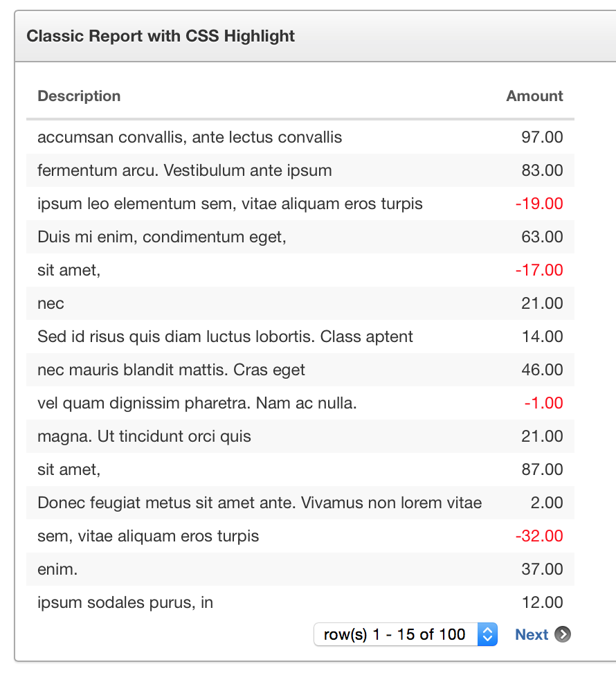
Task: Click the Classic Report with CSS Highlight title
Action: pyautogui.click(x=161, y=36)
